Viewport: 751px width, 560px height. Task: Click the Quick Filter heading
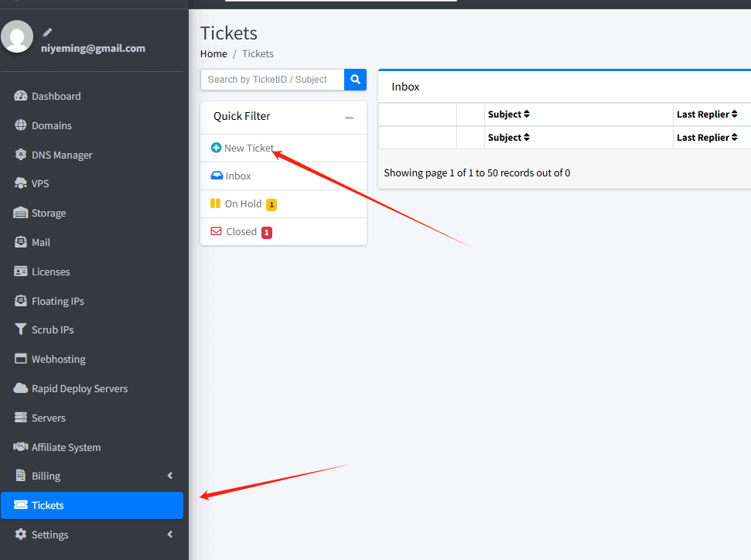click(242, 116)
